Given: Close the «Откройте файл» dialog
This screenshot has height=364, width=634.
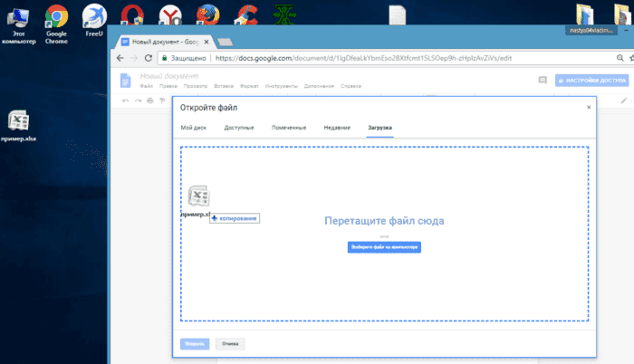Looking at the screenshot, I should [x=589, y=107].
